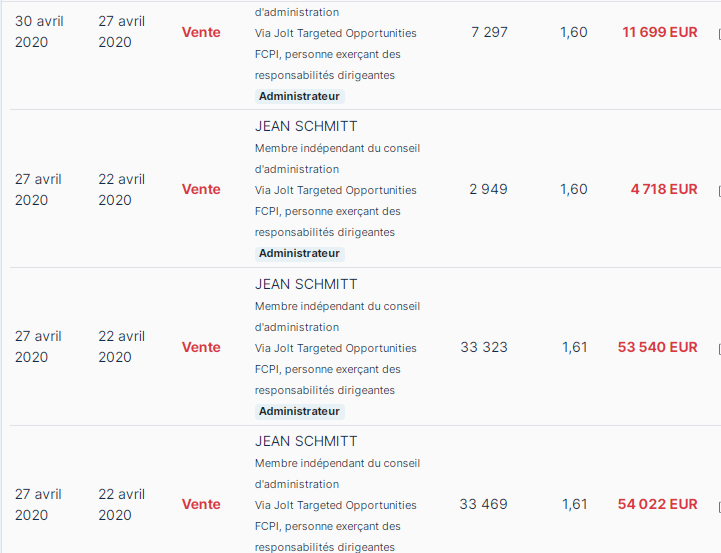The width and height of the screenshot is (721, 553).
Task: Select the 11 699 EUR amount
Action: tap(660, 32)
